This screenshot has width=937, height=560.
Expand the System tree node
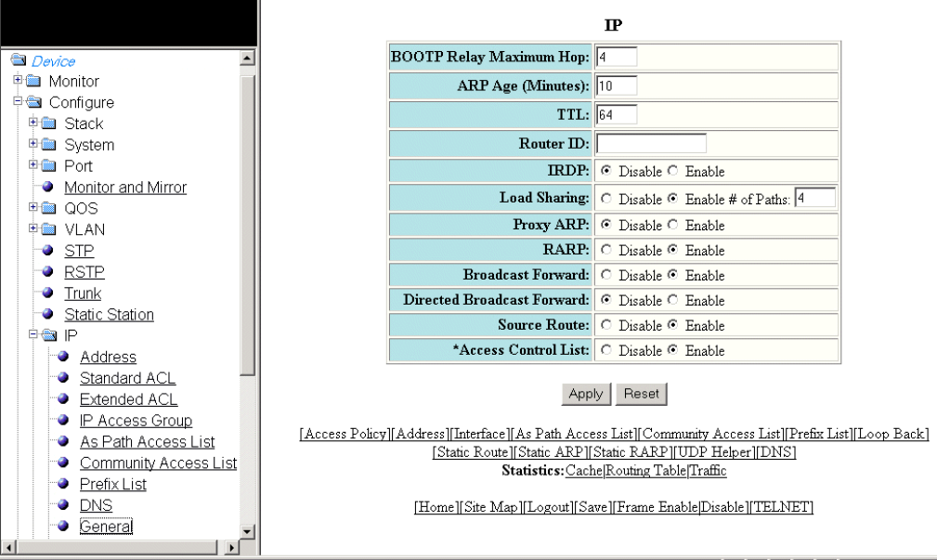pos(33,143)
